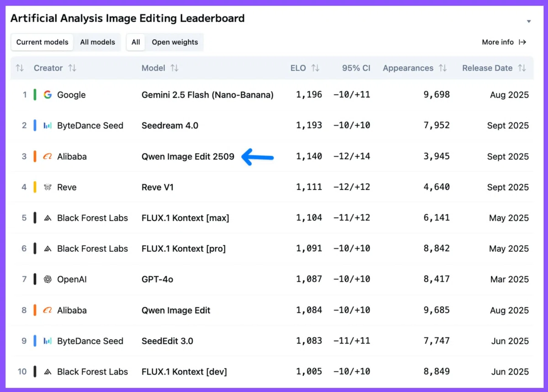Sort by Release Date using its arrows icon
Image resolution: width=548 pixels, height=392 pixels.
(522, 68)
